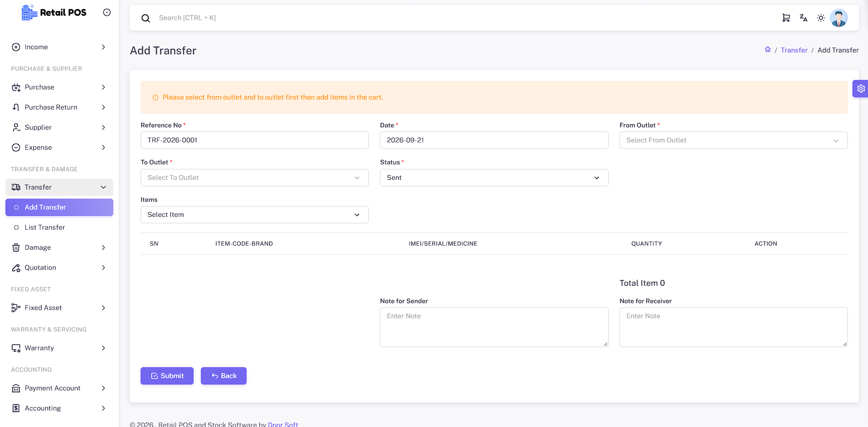Screen dimensions: 868x427
Task: Follow the Transfer breadcrumb link
Action: point(794,50)
